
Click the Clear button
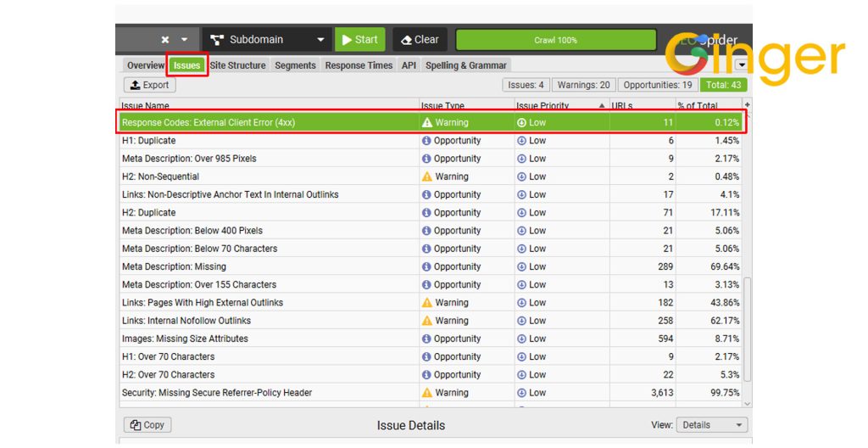click(x=420, y=39)
